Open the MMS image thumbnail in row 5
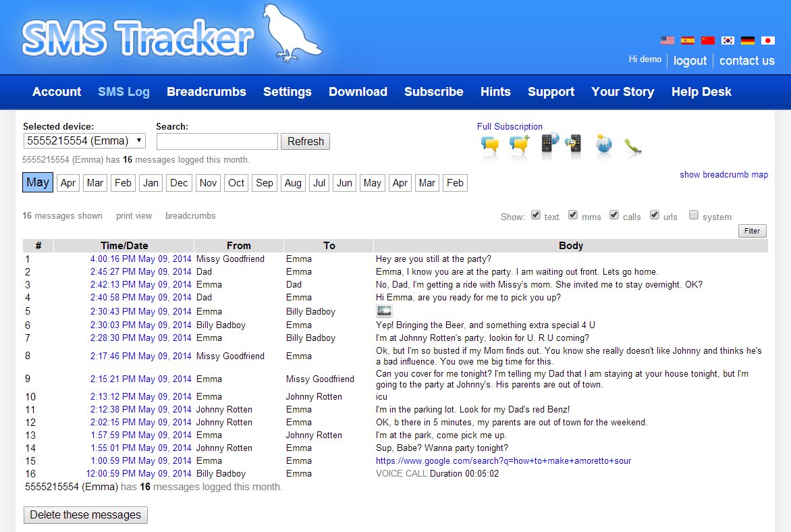791x532 pixels. point(385,311)
